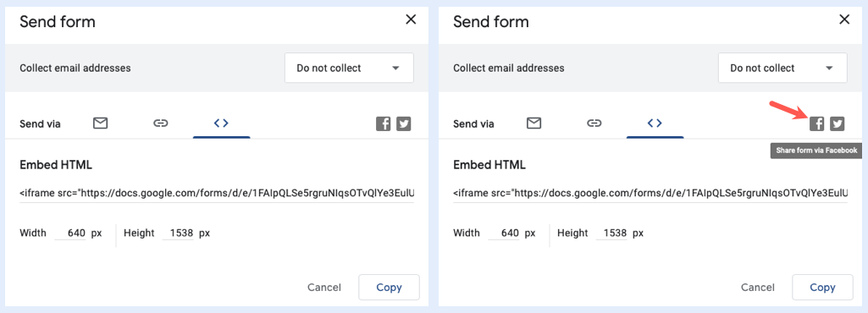Share via Twitter icon in left dialog
868x313 pixels.
pyautogui.click(x=404, y=124)
